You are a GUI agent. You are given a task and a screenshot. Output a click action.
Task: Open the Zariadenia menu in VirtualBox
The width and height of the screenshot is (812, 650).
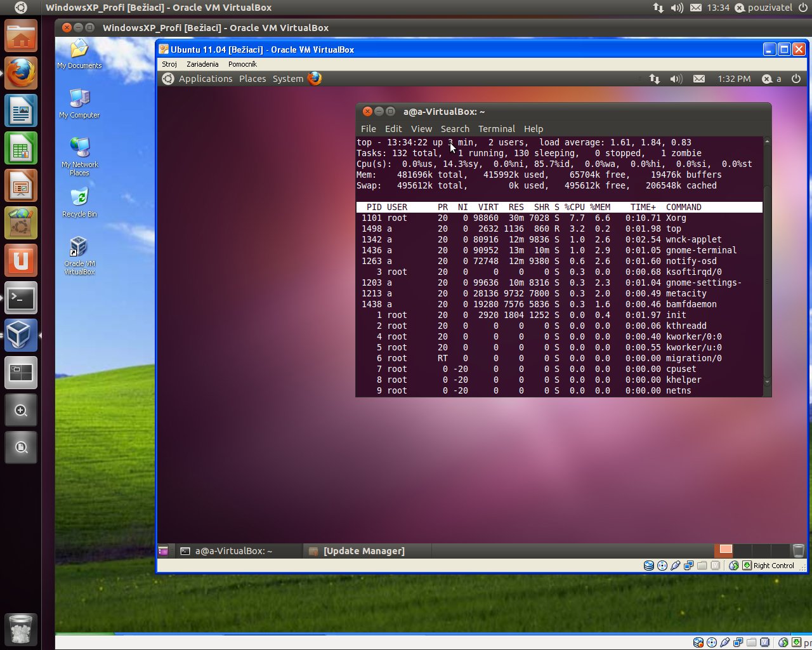202,64
